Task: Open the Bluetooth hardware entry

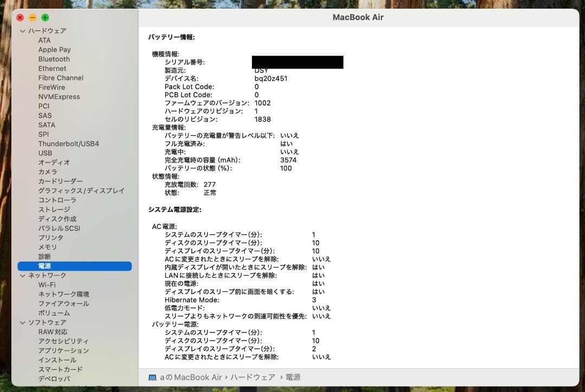Action: coord(54,59)
